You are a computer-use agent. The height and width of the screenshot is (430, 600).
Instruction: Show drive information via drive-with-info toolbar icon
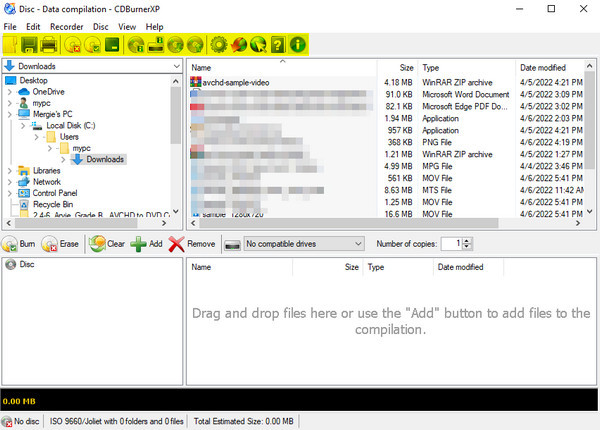click(x=156, y=45)
